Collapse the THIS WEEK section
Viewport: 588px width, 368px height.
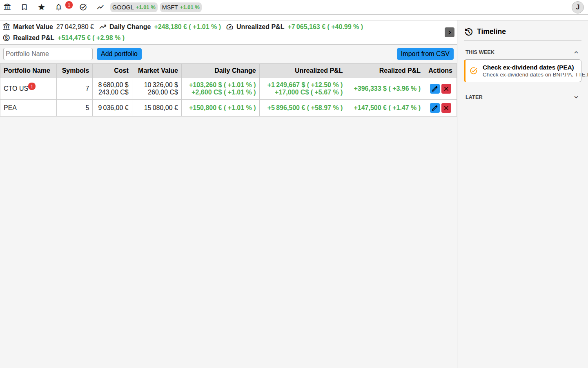coord(522,52)
